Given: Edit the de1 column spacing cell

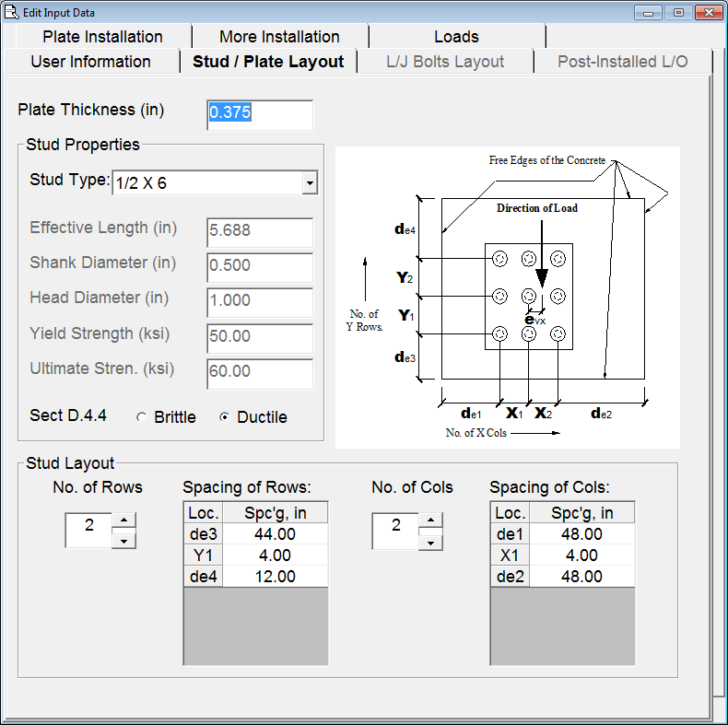Looking at the screenshot, I should (581, 534).
